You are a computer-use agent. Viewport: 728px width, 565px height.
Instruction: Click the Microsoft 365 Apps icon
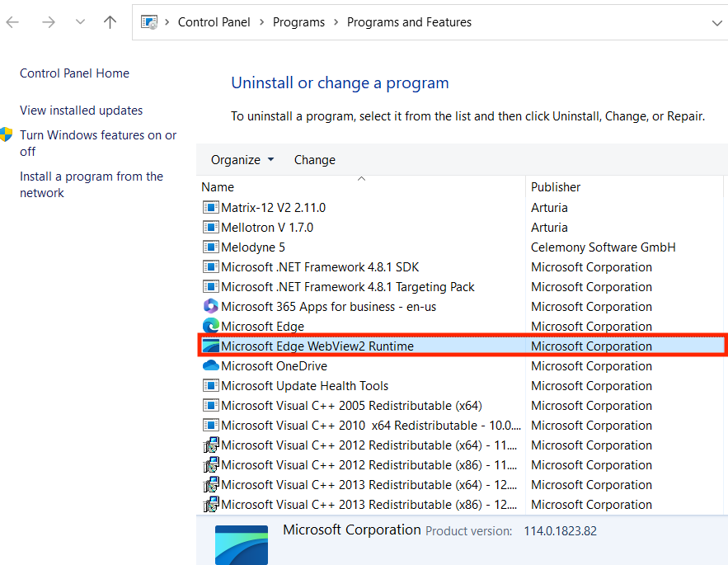coord(211,306)
